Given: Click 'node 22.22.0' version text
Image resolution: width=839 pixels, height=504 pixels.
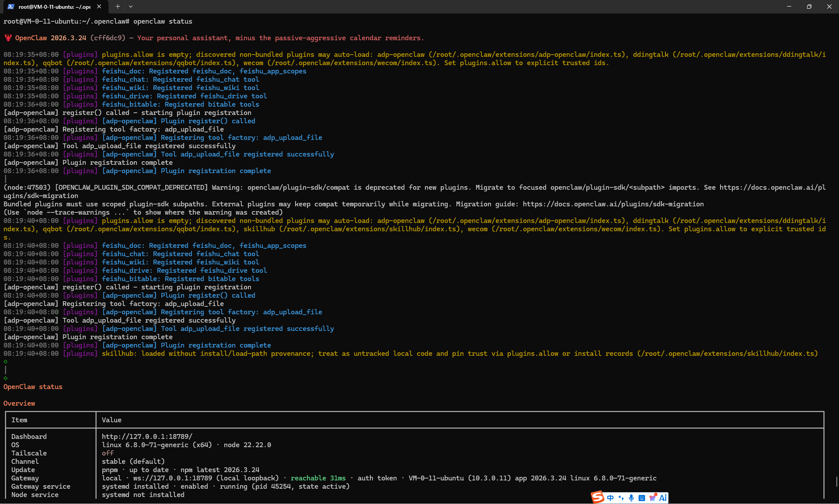Looking at the screenshot, I should [x=247, y=445].
